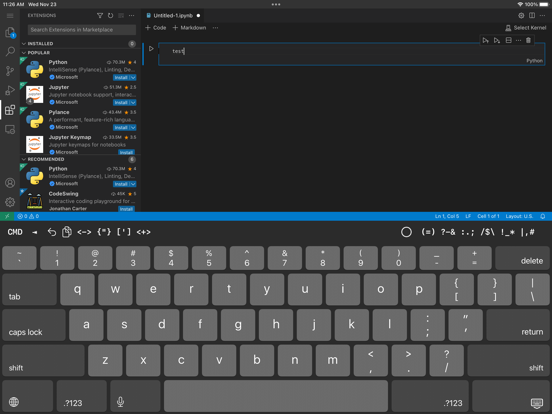Screen dimensions: 552x414
Task: Refresh the extensions list
Action: (111, 15)
